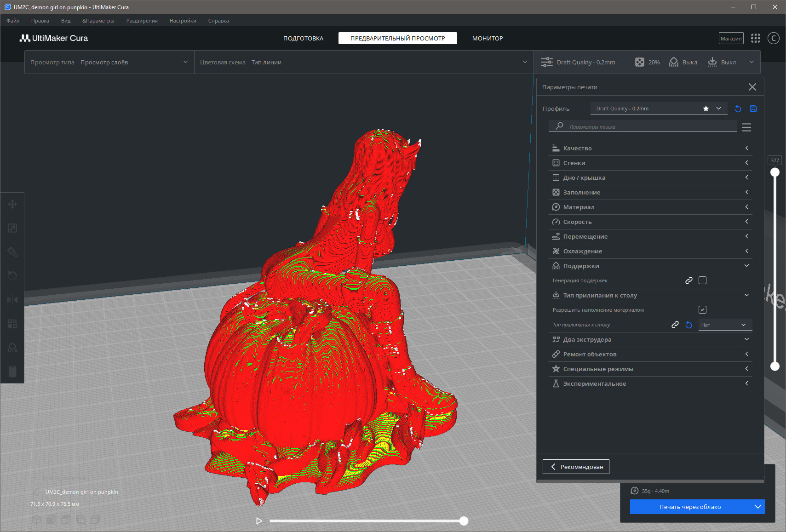Viewport: 786px width, 532px height.
Task: Click the account avatar icon
Action: point(774,38)
